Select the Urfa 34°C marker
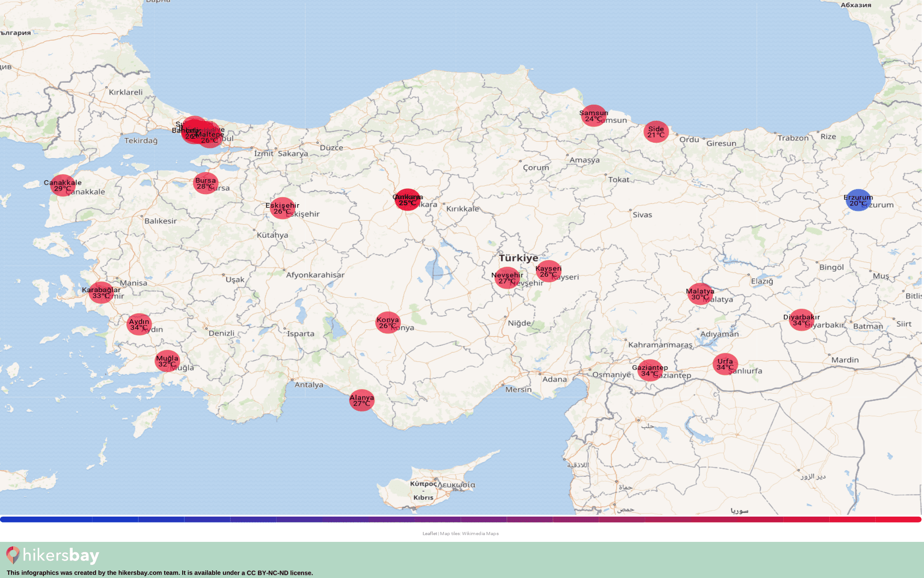 click(x=725, y=364)
